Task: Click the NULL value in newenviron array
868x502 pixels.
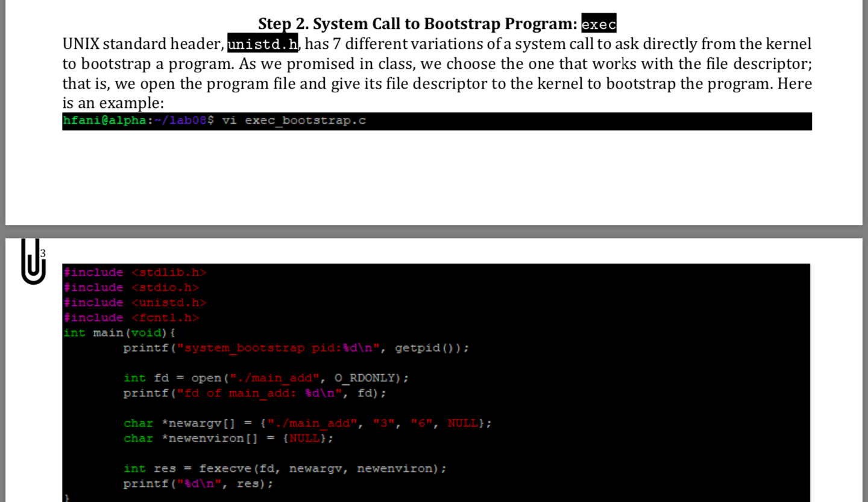Action: [x=305, y=438]
